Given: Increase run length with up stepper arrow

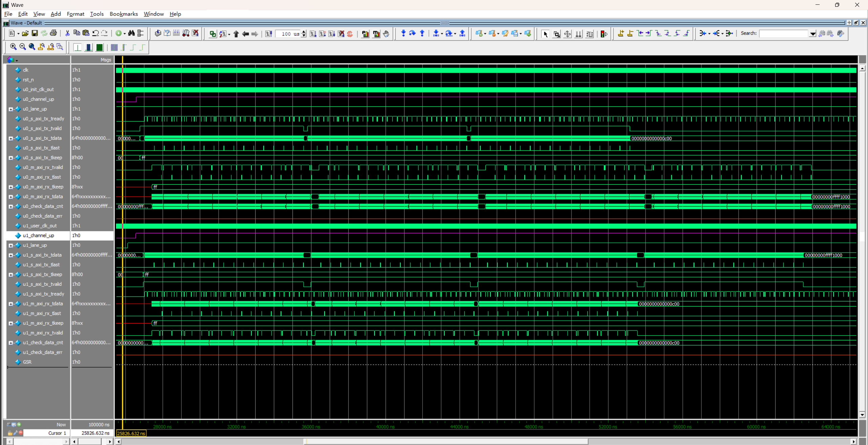Looking at the screenshot, I should [304, 32].
